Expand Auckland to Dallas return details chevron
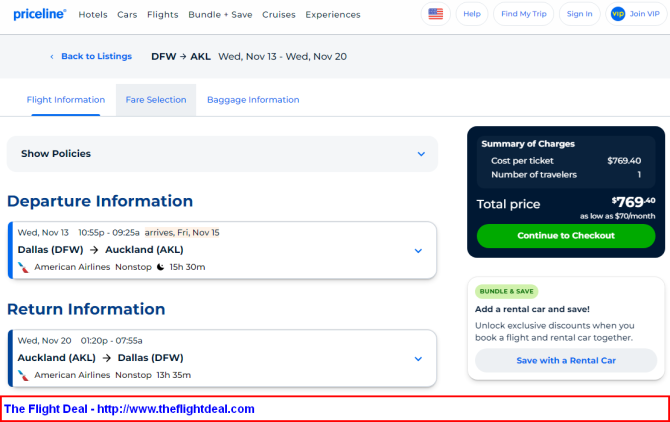 [x=418, y=359]
